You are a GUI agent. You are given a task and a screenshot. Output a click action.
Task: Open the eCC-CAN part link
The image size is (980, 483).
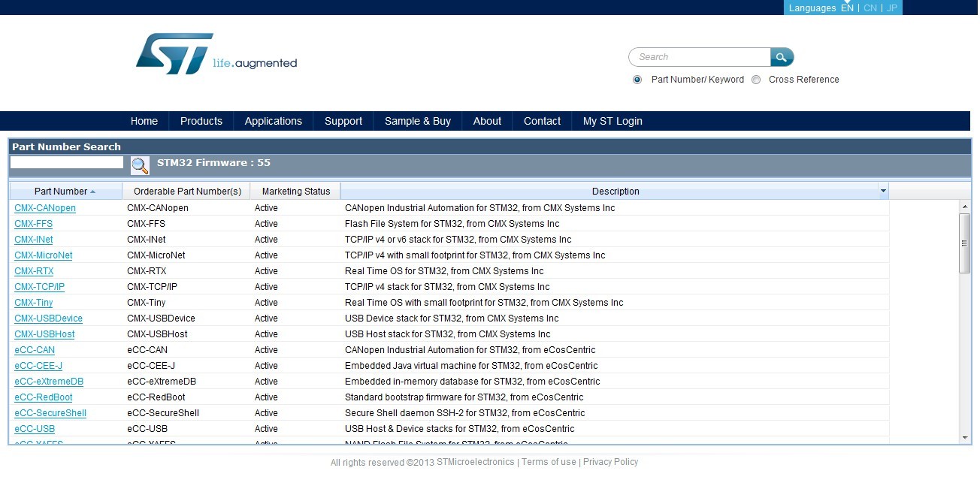click(x=35, y=350)
